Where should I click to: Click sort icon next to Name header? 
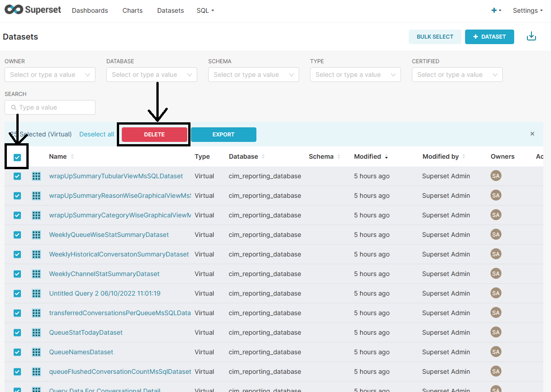tap(72, 157)
